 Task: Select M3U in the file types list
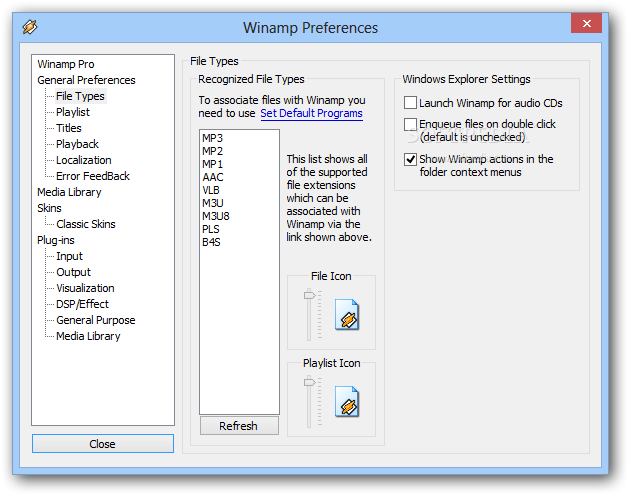[x=213, y=203]
